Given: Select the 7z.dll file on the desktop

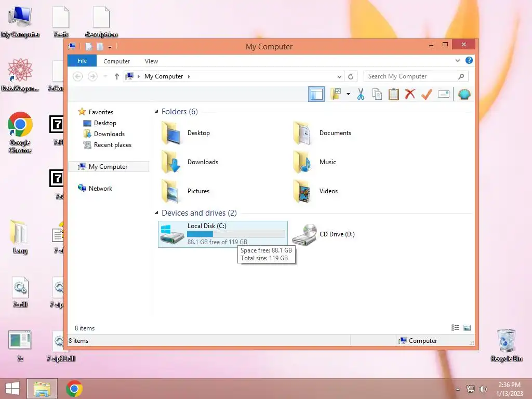Looking at the screenshot, I should click(x=20, y=292).
